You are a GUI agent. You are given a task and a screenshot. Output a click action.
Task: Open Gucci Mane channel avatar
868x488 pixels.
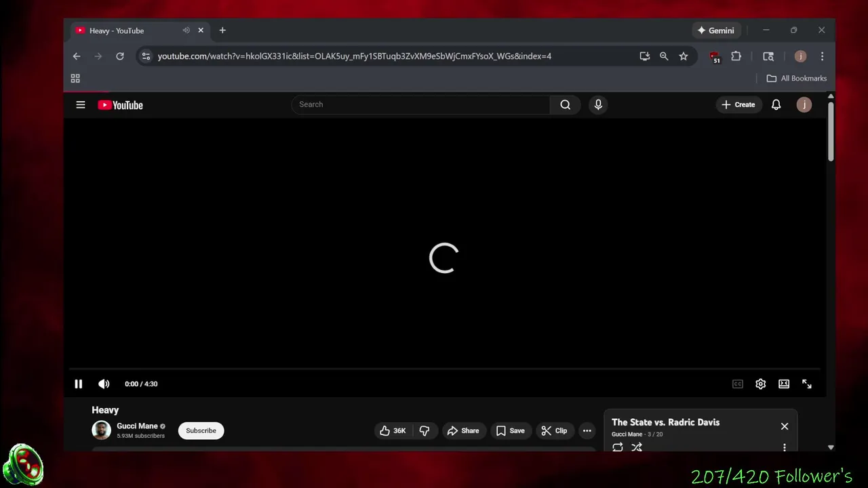pos(101,430)
